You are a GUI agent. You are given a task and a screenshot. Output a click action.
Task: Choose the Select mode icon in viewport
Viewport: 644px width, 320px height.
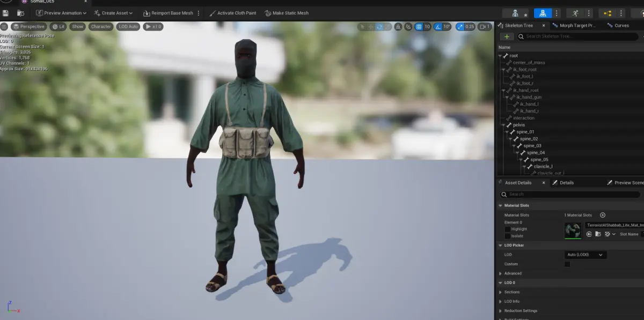(x=362, y=26)
